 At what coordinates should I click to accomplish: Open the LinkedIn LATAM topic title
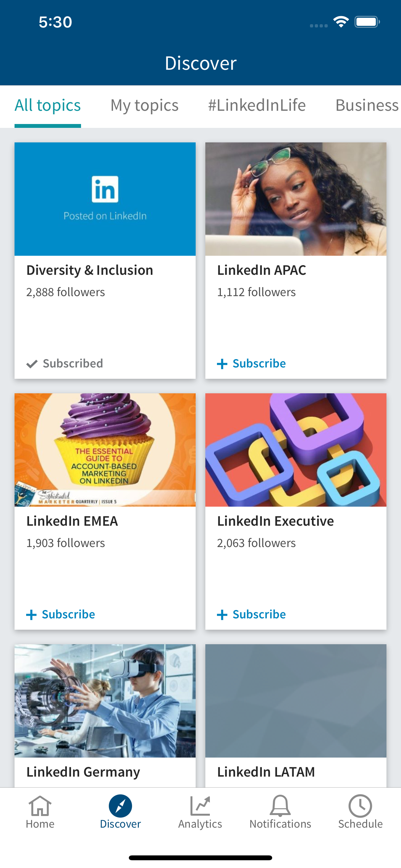point(266,772)
